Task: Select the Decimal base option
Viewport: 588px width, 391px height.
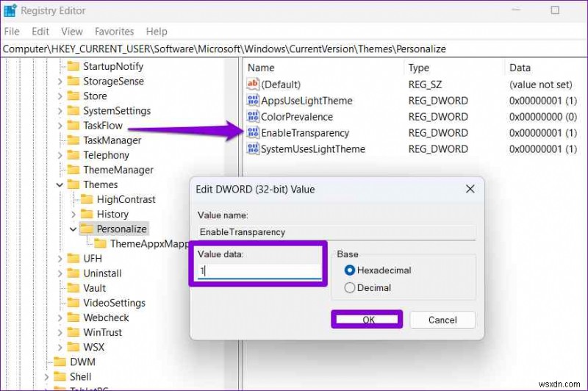Action: point(350,288)
